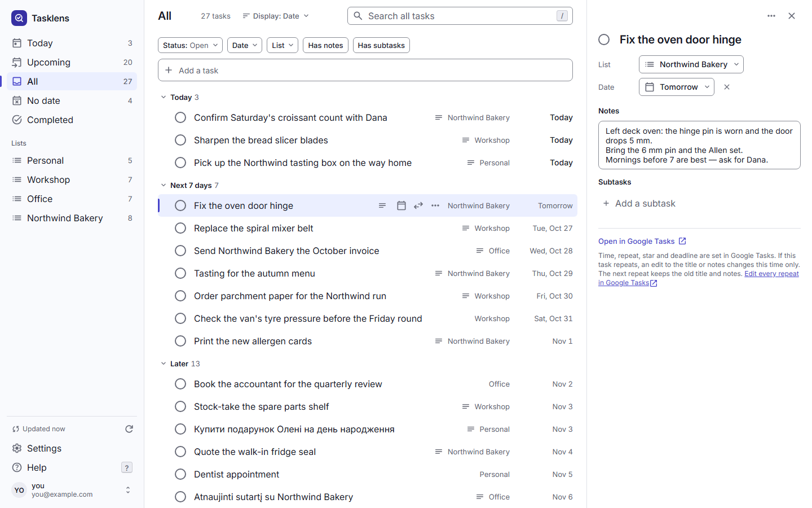Complete Dentist appointment task
The width and height of the screenshot is (812, 508).
point(180,474)
